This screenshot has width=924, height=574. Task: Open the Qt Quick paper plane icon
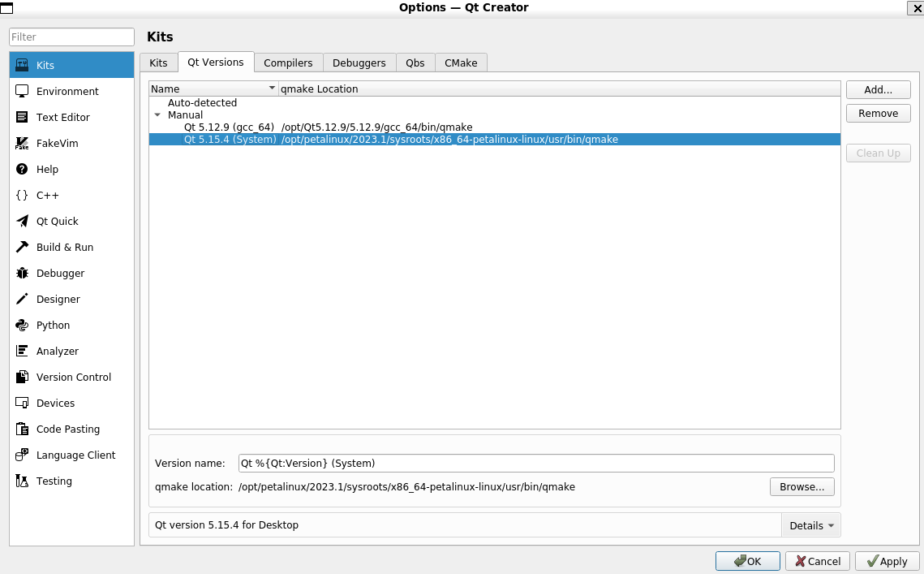point(22,221)
